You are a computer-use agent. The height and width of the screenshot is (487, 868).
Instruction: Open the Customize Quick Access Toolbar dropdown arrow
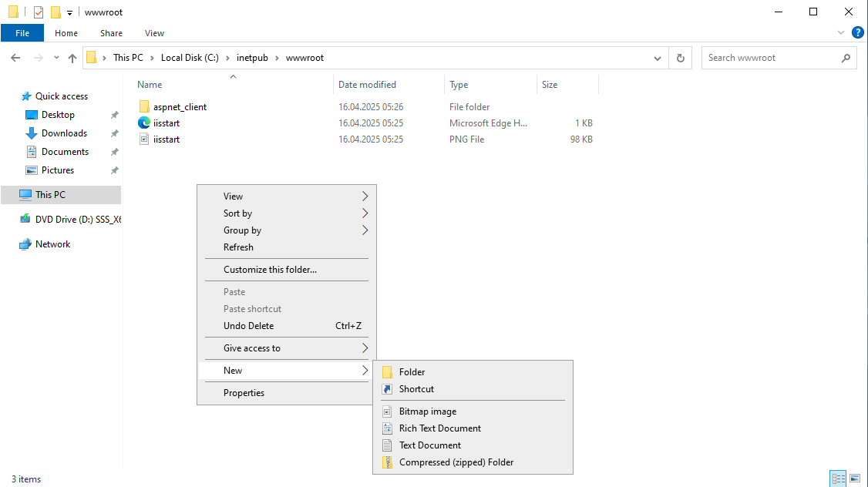pos(69,12)
